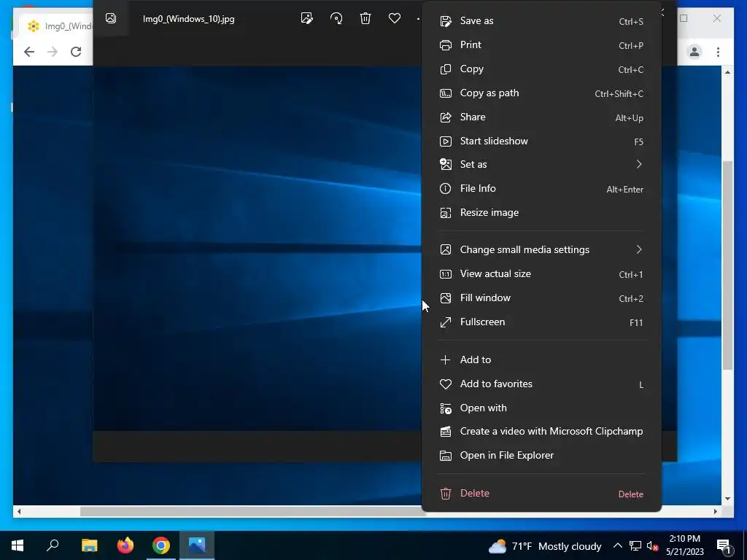Screen dimensions: 747x560
Task: Click the muted speaker volume icon
Action: pyautogui.click(x=652, y=546)
